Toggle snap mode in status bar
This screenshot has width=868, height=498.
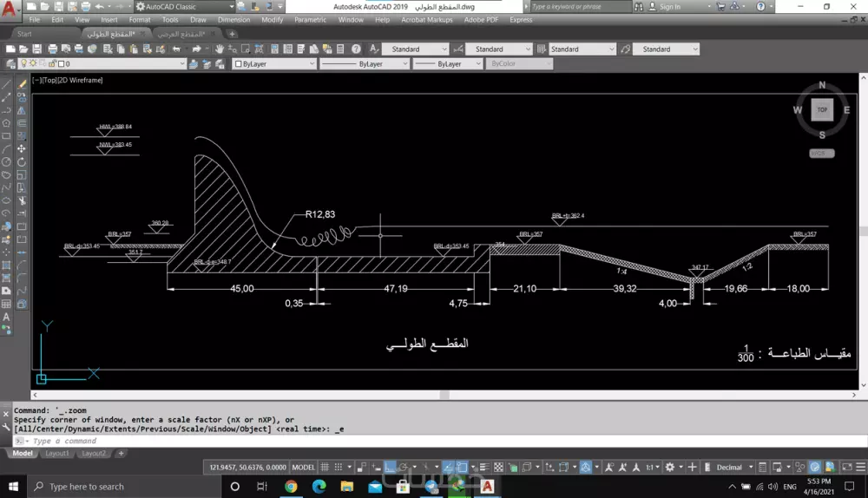[x=339, y=467]
